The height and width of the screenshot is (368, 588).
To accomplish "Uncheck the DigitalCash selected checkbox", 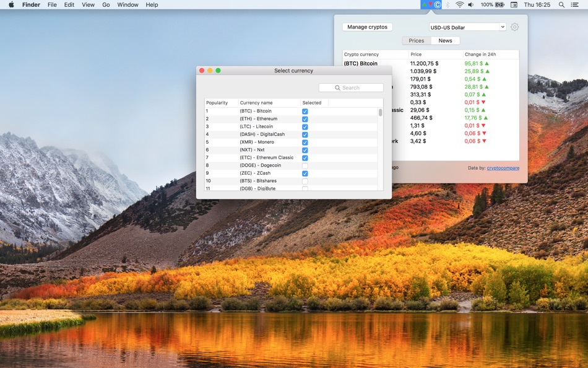I will pos(305,134).
